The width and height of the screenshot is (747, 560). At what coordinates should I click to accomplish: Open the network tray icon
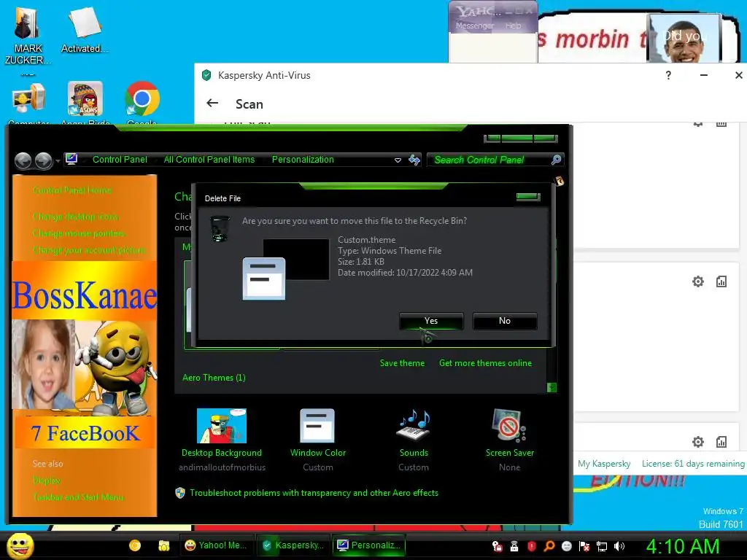pos(602,546)
